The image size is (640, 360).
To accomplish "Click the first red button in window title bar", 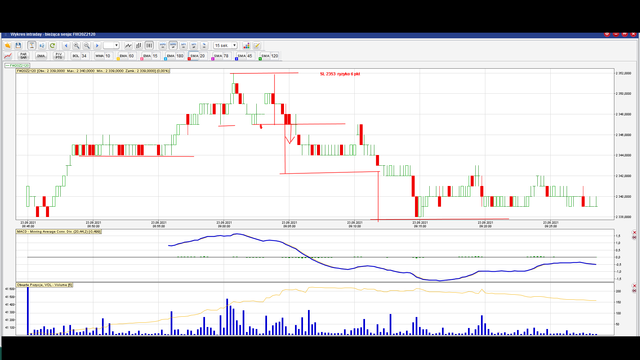I will [x=607, y=34].
